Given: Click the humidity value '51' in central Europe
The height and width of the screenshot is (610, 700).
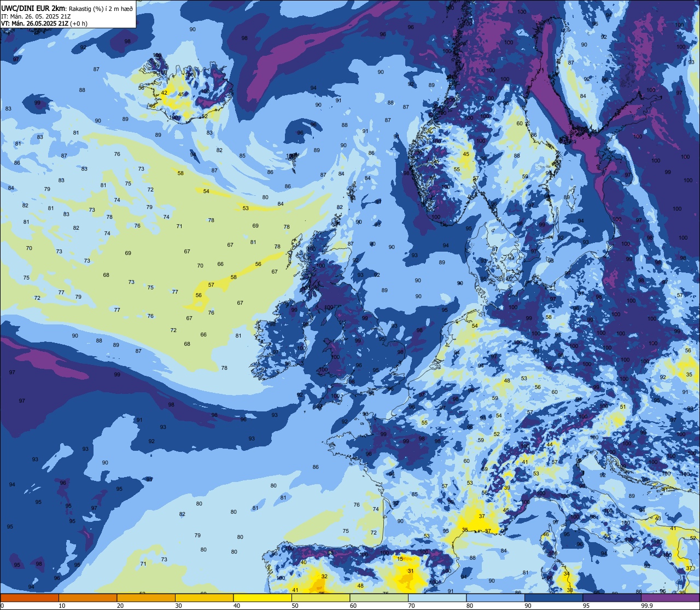Looking at the screenshot, I should click(623, 406).
